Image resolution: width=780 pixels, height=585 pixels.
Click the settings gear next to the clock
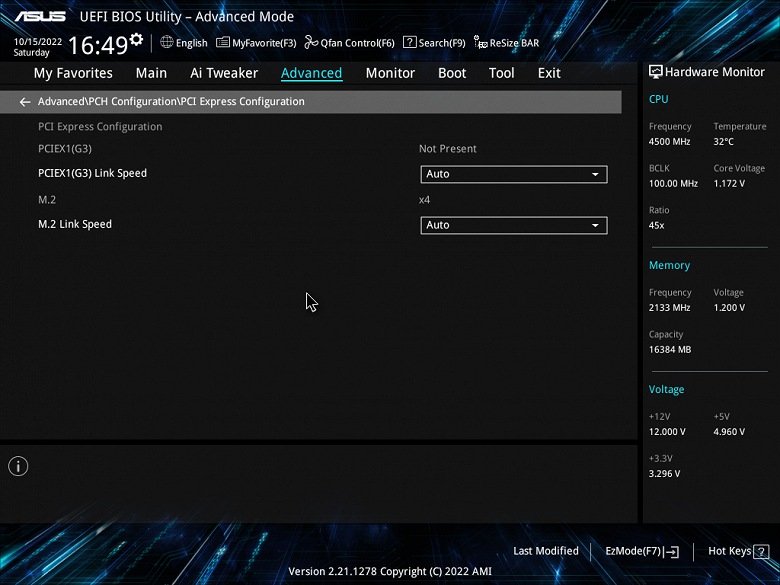136,39
